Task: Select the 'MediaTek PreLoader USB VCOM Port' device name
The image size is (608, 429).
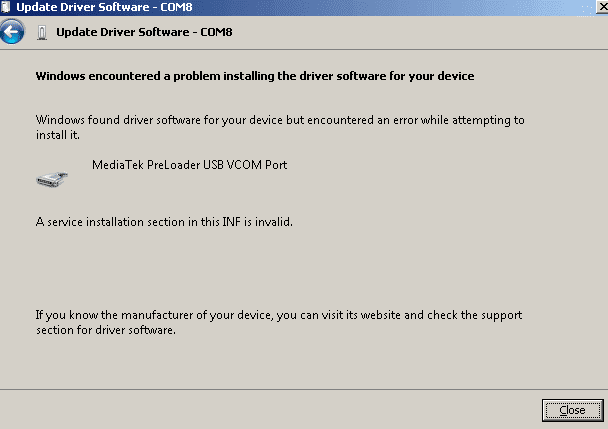Action: click(190, 165)
